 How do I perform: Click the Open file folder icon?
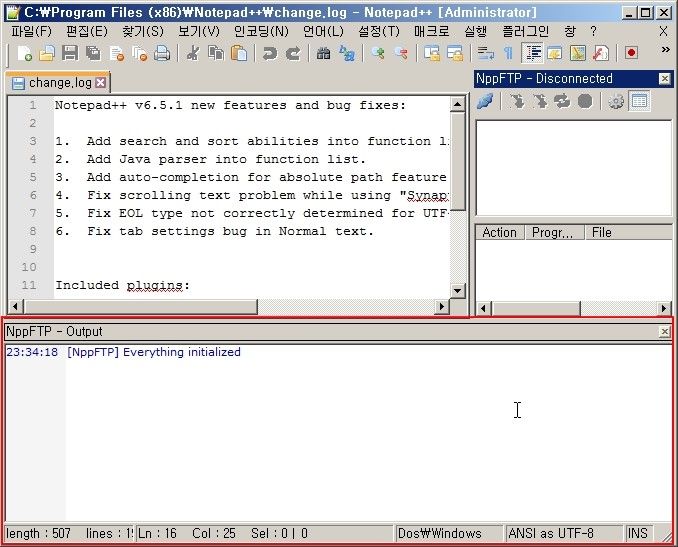tap(47, 53)
